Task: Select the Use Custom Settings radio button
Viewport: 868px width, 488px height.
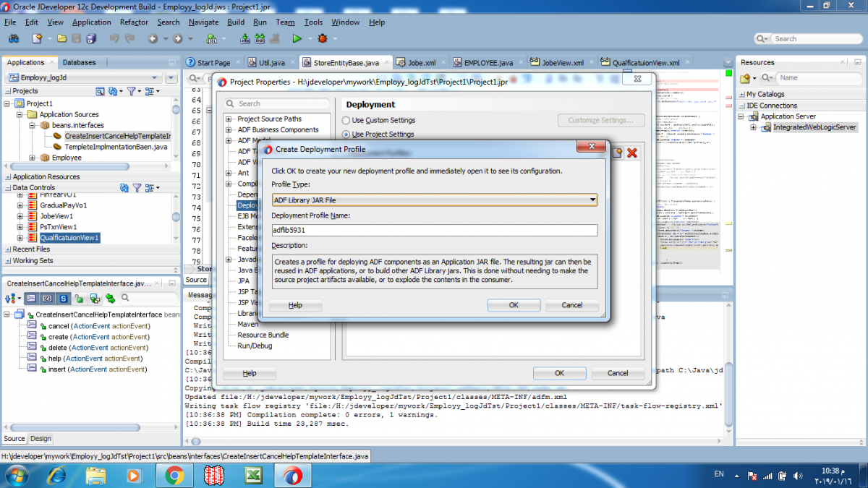Action: [347, 121]
